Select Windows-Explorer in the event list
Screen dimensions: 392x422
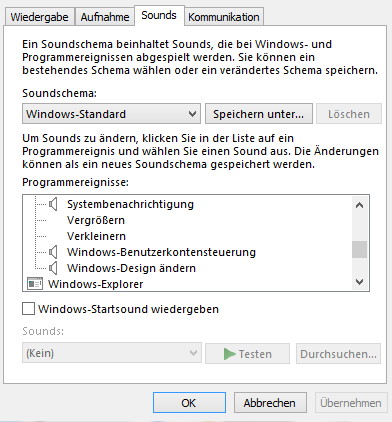(95, 284)
